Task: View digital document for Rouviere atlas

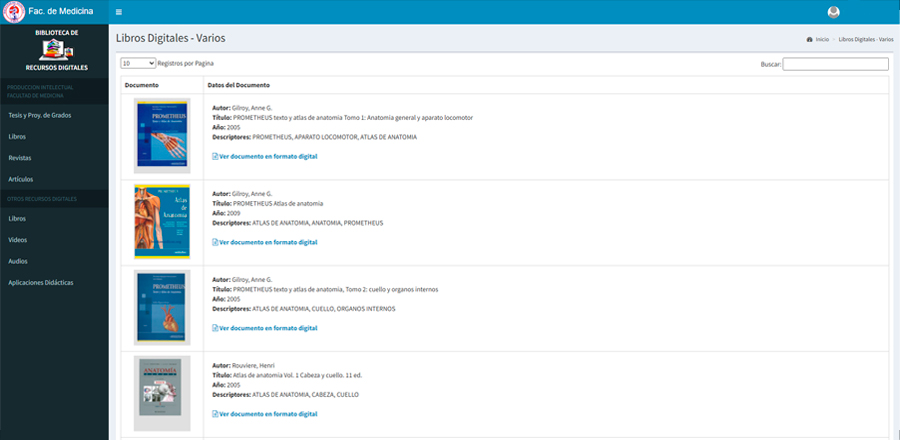Action: point(267,413)
